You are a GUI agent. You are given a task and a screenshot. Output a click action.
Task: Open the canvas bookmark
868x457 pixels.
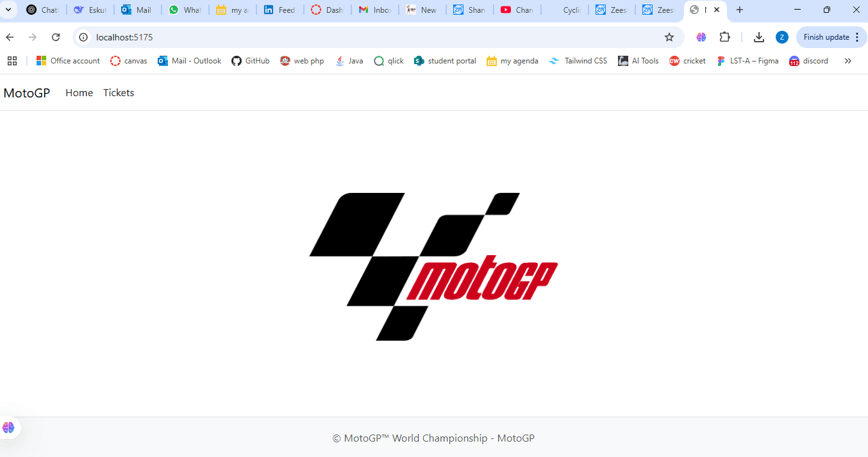click(x=129, y=61)
